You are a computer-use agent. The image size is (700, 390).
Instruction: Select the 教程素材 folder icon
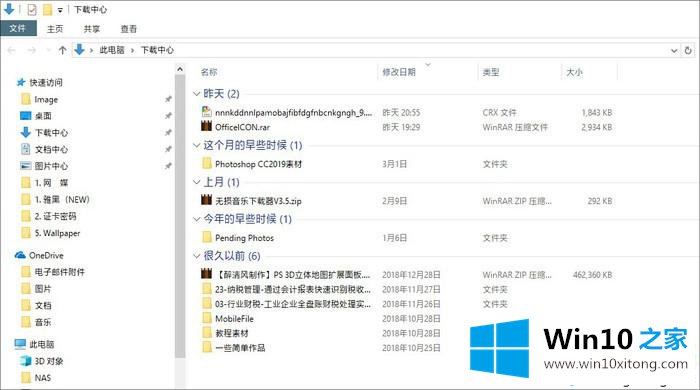[206, 332]
